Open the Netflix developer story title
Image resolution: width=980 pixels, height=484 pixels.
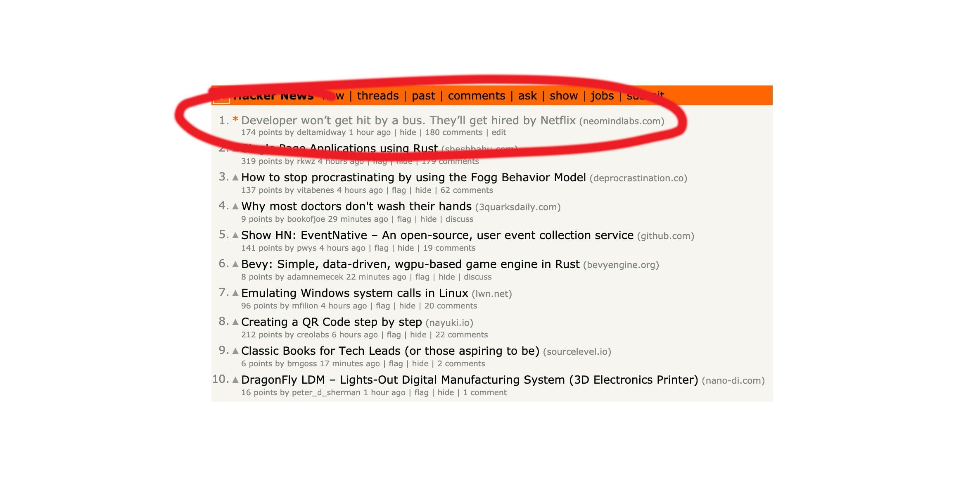408,121
